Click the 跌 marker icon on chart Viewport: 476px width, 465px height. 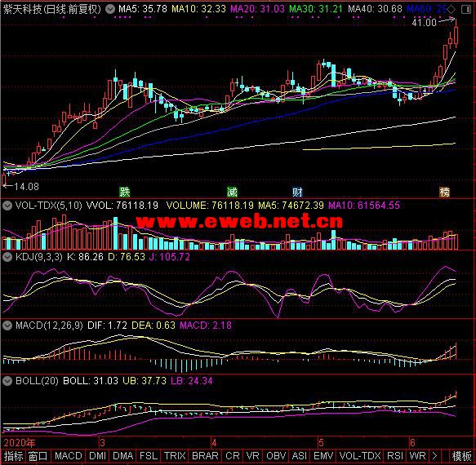[124, 192]
